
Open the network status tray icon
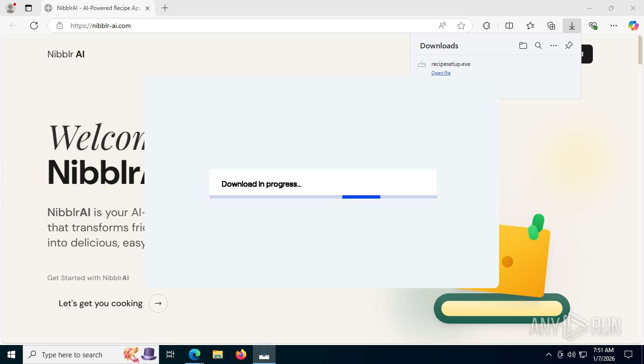pyautogui.click(x=583, y=355)
